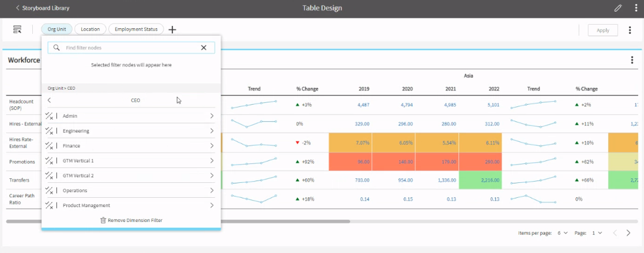Select the Engineering filter node label

(76, 131)
